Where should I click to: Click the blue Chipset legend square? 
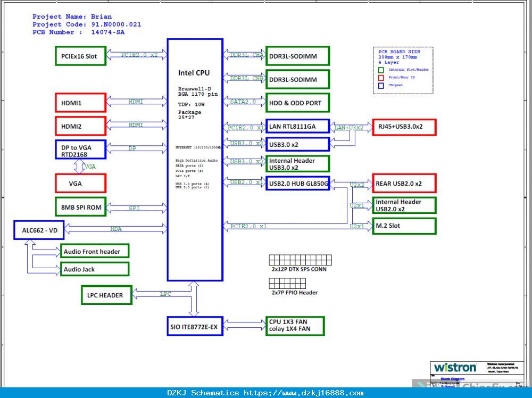(x=381, y=86)
